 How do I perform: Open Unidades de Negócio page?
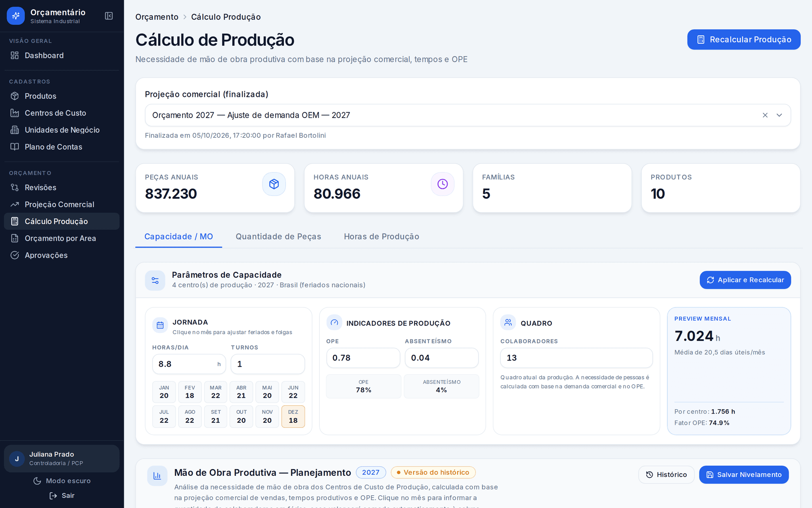tap(61, 130)
